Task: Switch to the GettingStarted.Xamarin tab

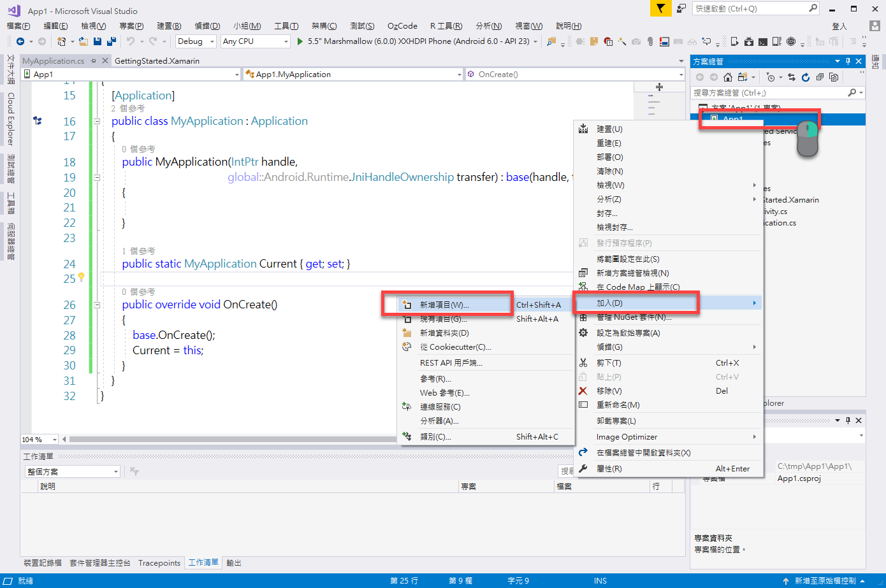Action: (157, 61)
